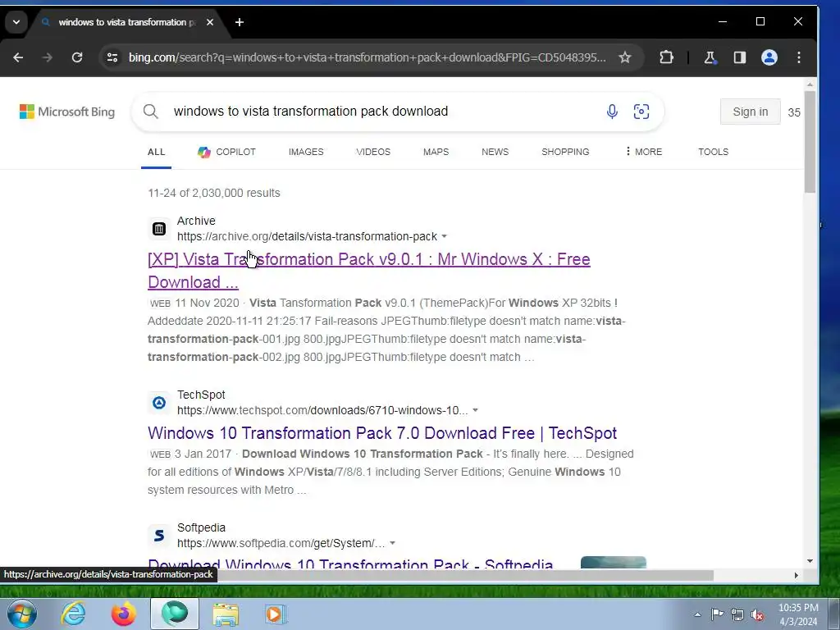
Task: Select the ALL results tab
Action: tap(156, 152)
